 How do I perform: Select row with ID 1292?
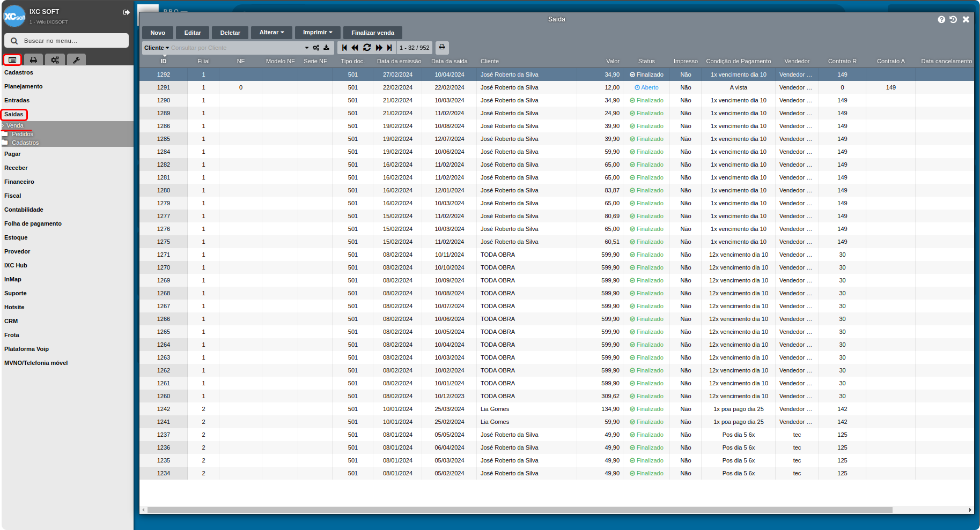pyautogui.click(x=557, y=74)
